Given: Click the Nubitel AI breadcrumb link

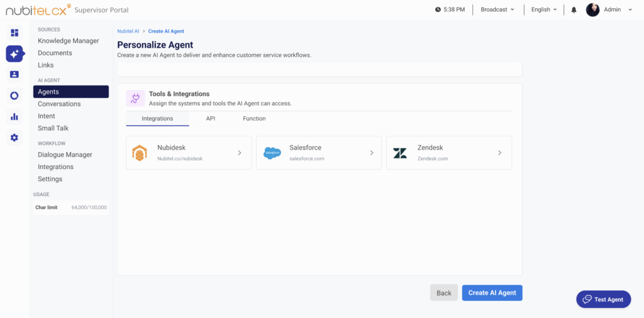Looking at the screenshot, I should point(128,31).
